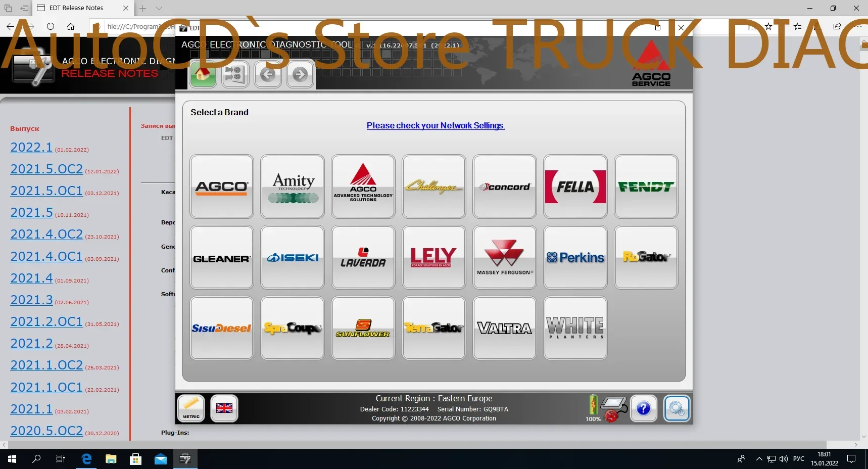Open release notes for 2021.5
This screenshot has height=469, width=868.
click(31, 212)
